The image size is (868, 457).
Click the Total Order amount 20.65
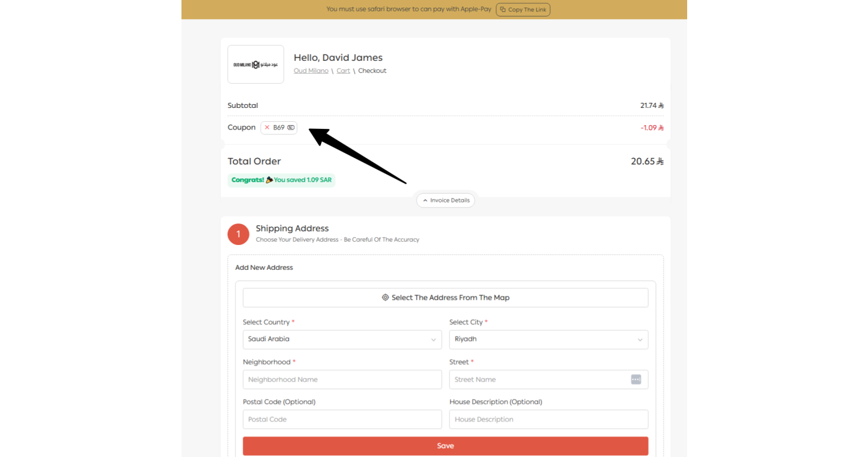pyautogui.click(x=647, y=162)
